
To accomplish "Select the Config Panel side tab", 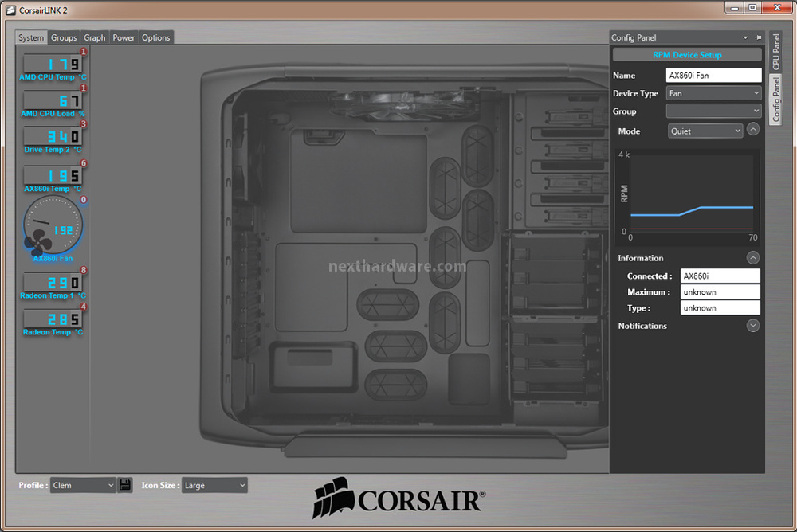I will [775, 99].
